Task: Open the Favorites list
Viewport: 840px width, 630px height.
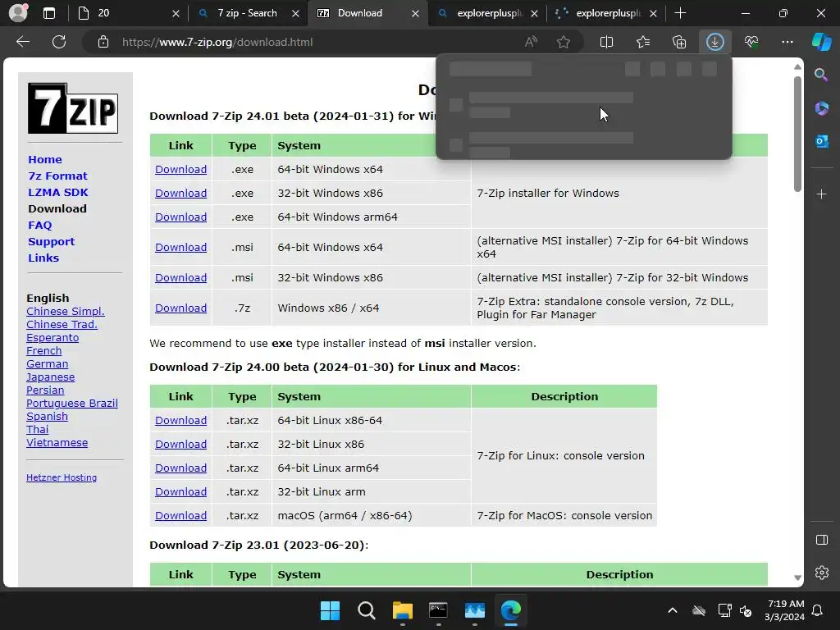Action: 643,42
